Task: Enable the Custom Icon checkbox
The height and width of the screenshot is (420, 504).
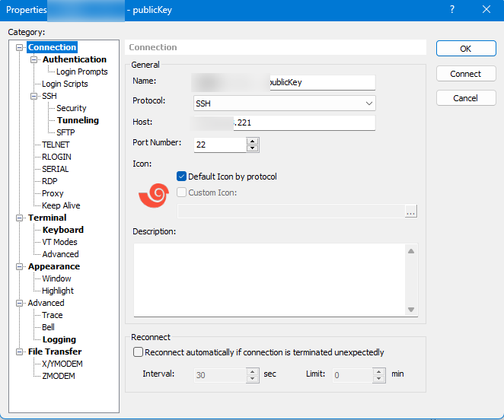Action: 182,192
